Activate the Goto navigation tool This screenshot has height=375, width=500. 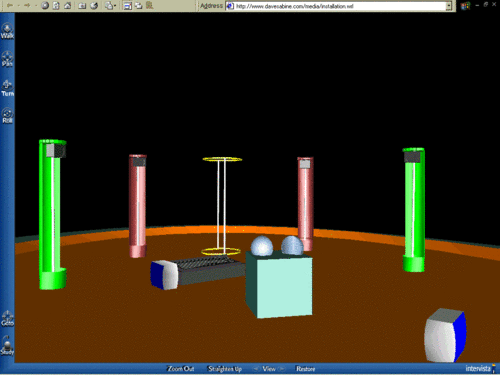click(x=7, y=318)
